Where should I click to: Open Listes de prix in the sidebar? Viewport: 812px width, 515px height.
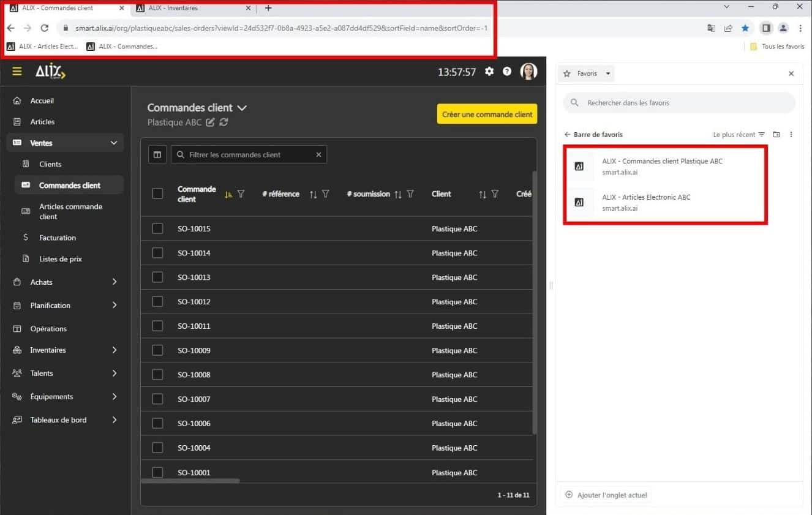pyautogui.click(x=59, y=258)
